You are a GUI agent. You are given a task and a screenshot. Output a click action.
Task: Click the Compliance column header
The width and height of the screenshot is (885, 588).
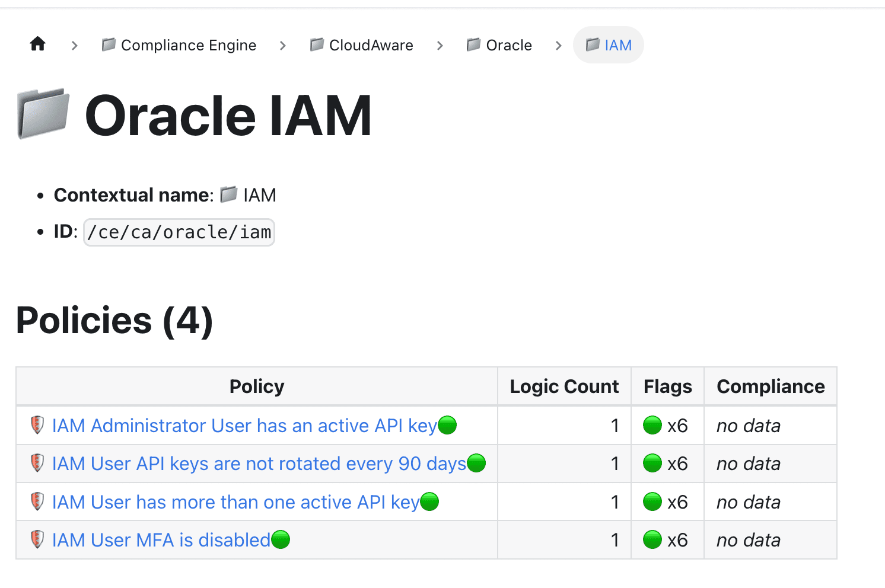pos(771,386)
